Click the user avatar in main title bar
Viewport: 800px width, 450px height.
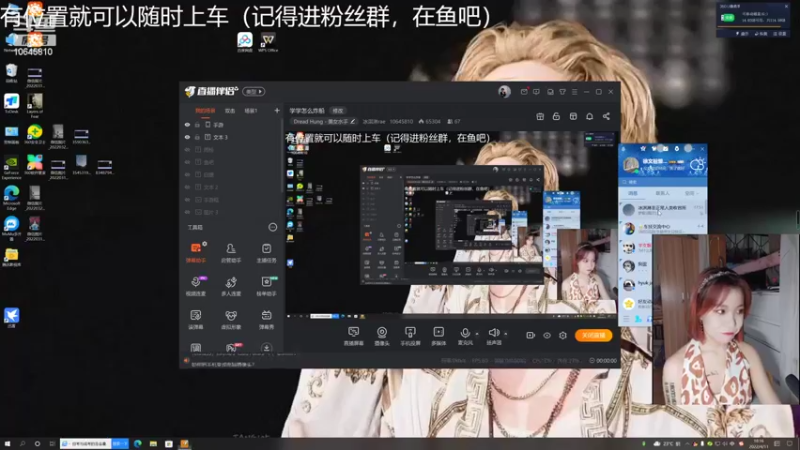pos(504,92)
